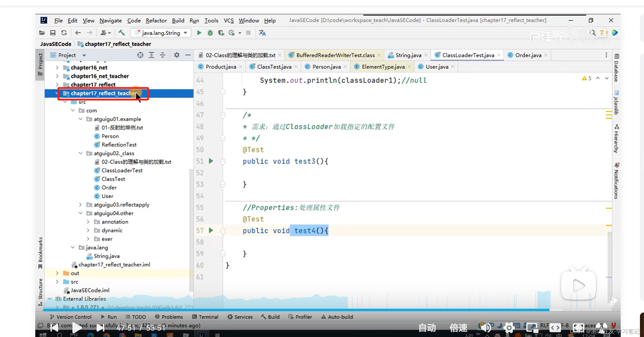Click the 自动 playback speed toggle
This screenshot has height=337, width=644.
coord(426,328)
